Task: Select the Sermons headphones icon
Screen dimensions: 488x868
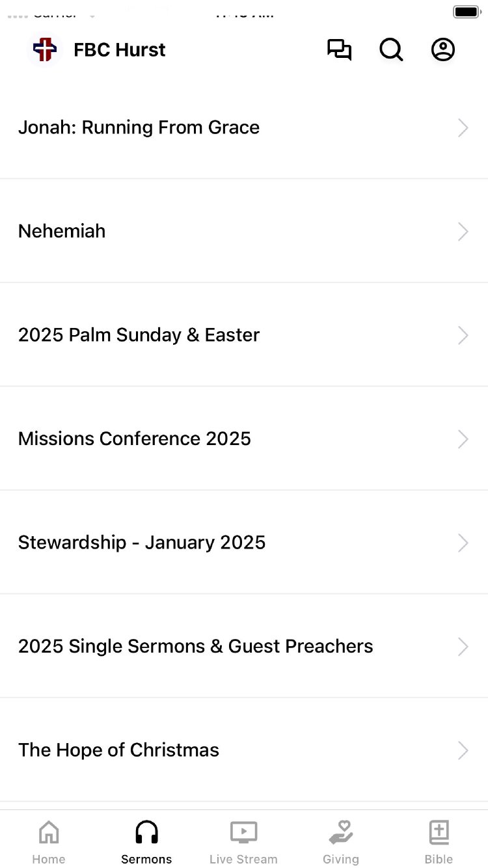Action: tap(146, 832)
